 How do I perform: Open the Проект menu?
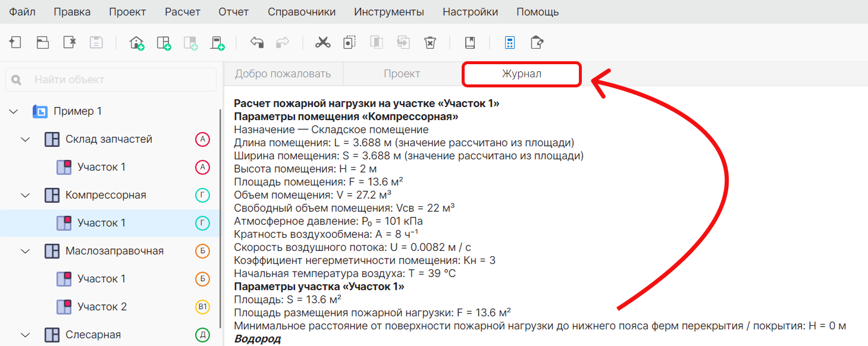[128, 12]
